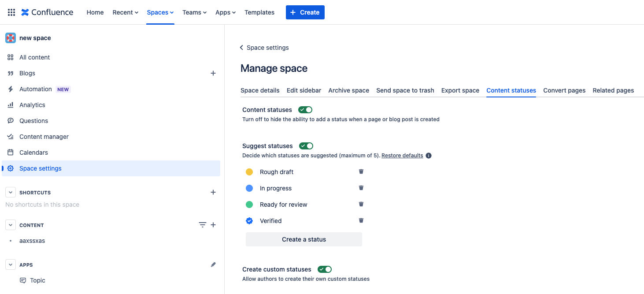
Task: Disable the Suggest statuses toggle
Action: click(x=306, y=146)
